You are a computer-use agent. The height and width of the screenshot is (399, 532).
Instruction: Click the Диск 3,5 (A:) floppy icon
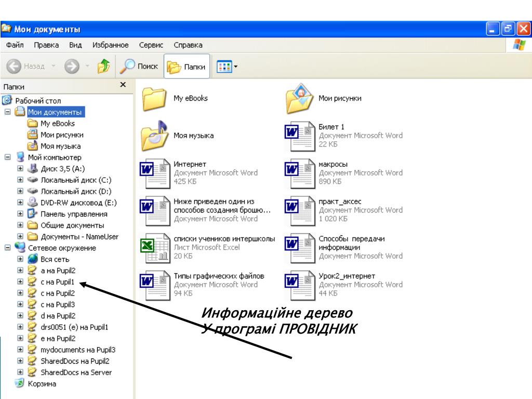pos(33,168)
